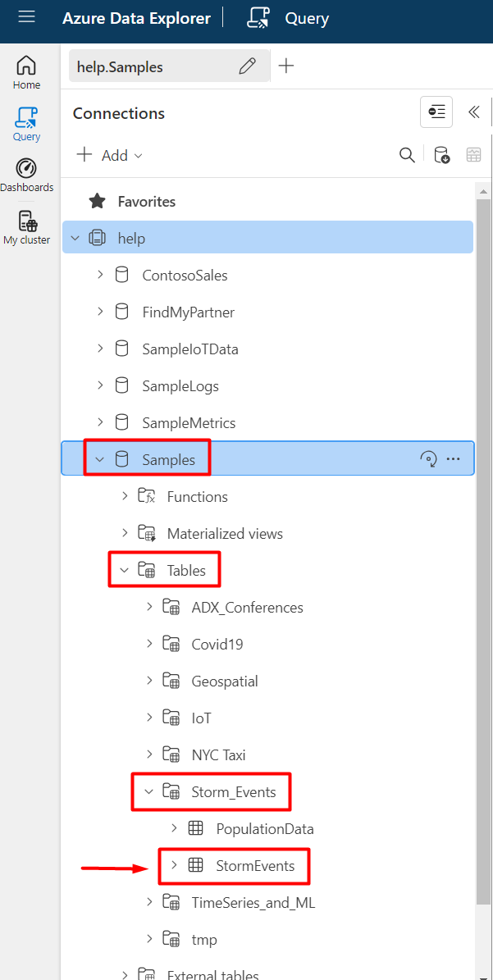Open the Add connection dropdown

pos(110,155)
